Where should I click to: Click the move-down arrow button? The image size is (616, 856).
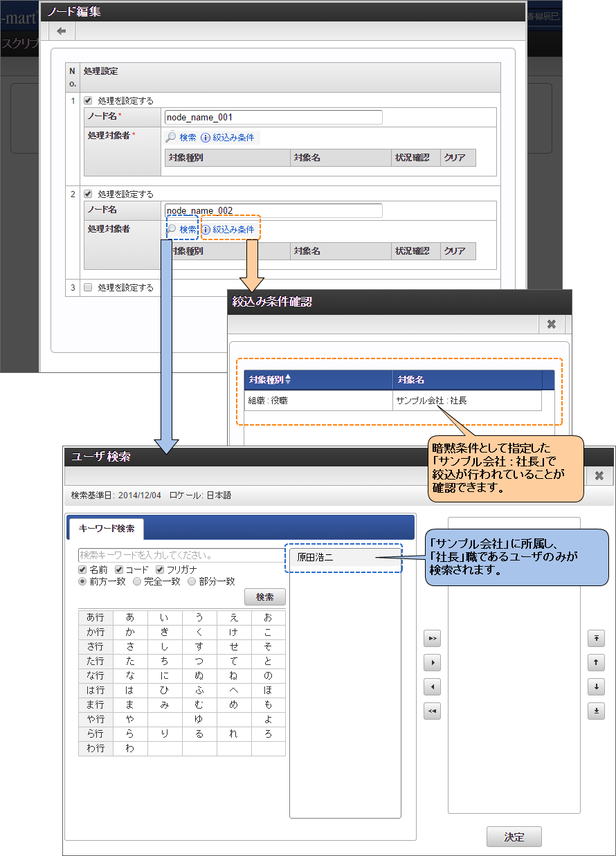click(x=596, y=687)
